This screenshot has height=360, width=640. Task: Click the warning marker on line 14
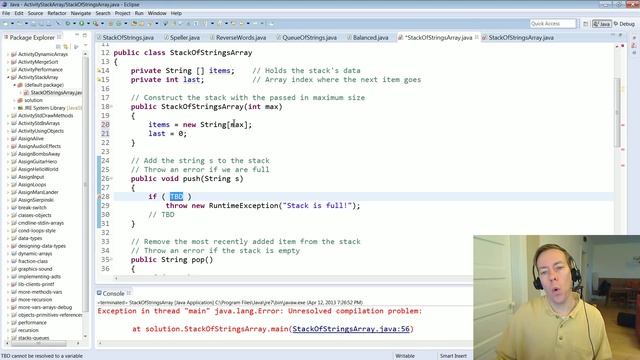coord(98,71)
